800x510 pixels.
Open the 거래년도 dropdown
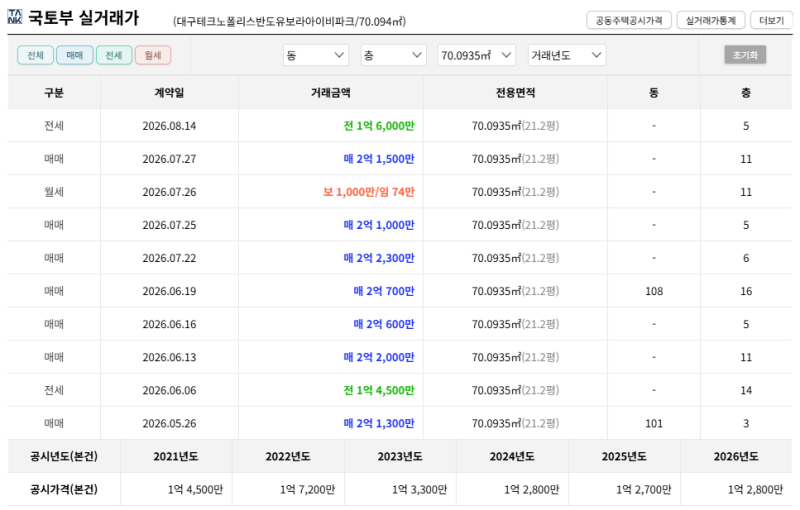click(567, 55)
